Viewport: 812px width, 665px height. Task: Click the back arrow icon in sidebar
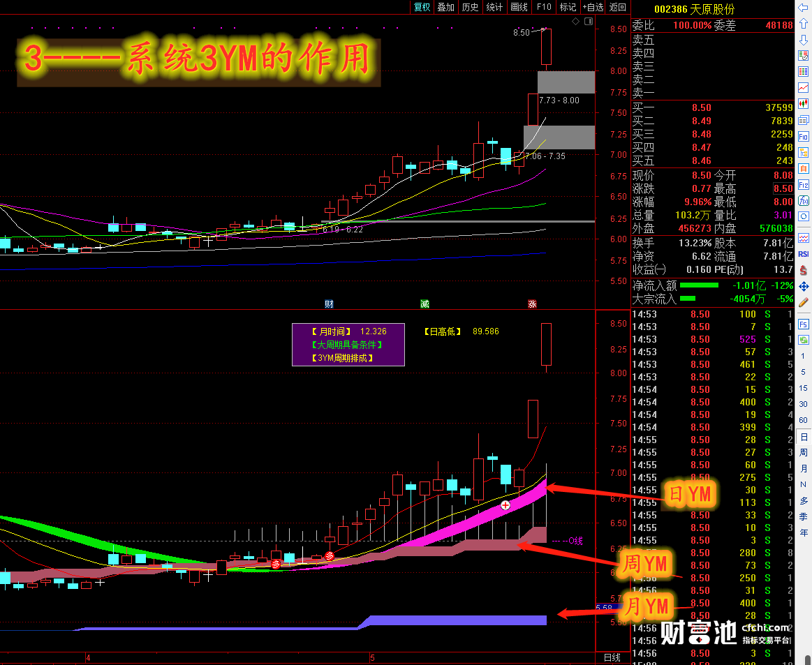[803, 7]
